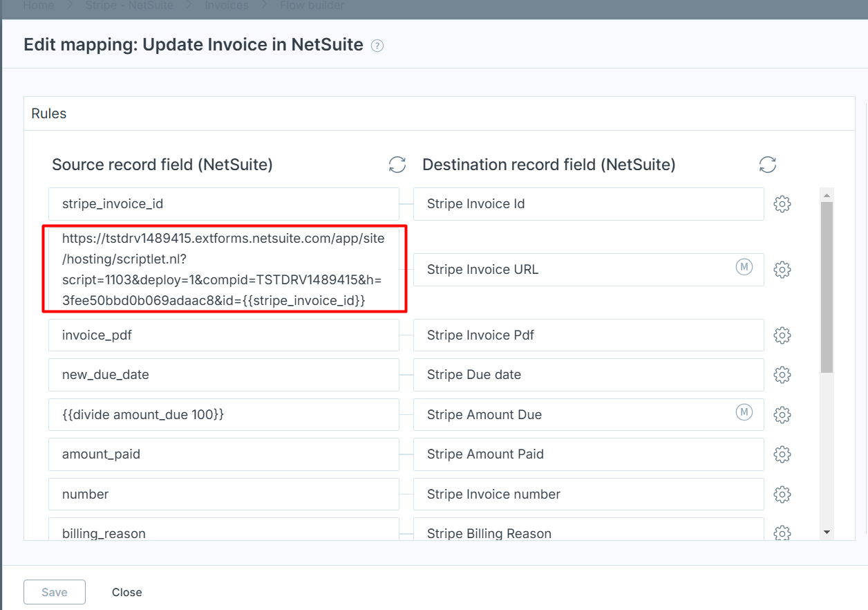
Task: Select the Stripe Invoice number destination field
Action: tap(589, 495)
